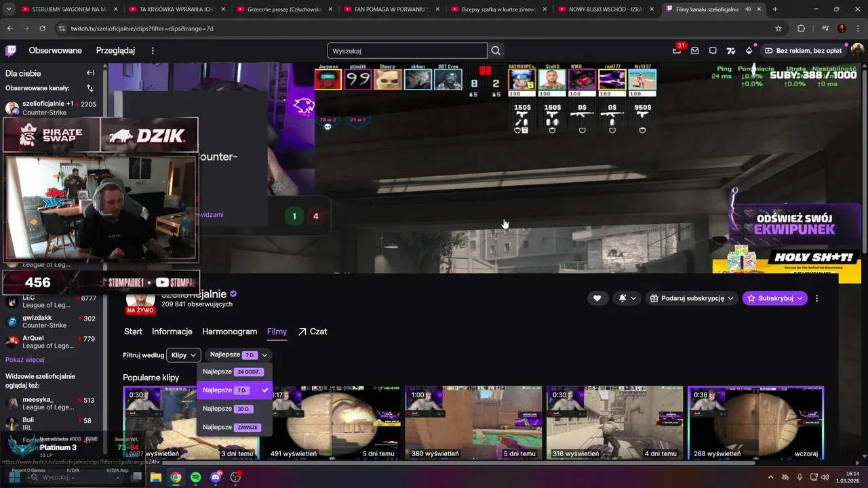The width and height of the screenshot is (868, 488).
Task: Open tab search dropdown arrow in Chrome
Action: point(7,9)
